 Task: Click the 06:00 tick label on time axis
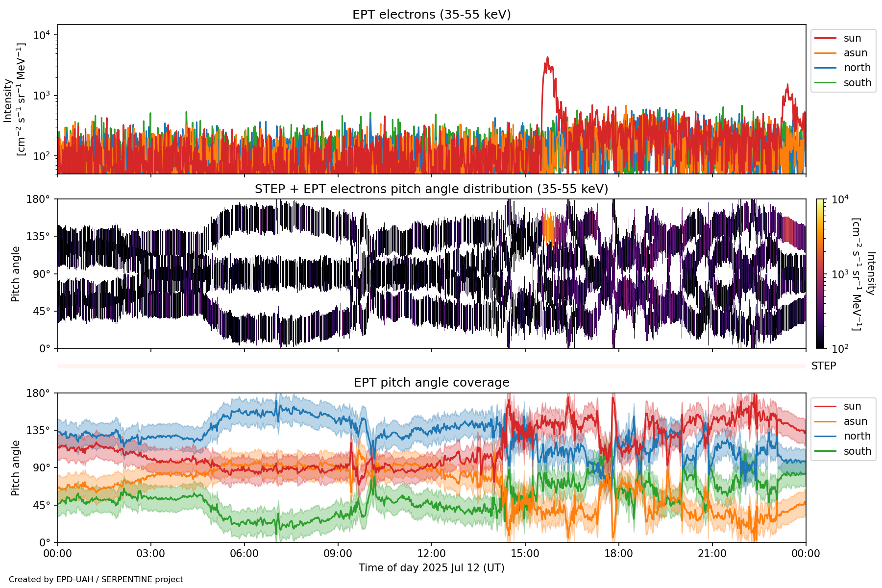tap(244, 554)
